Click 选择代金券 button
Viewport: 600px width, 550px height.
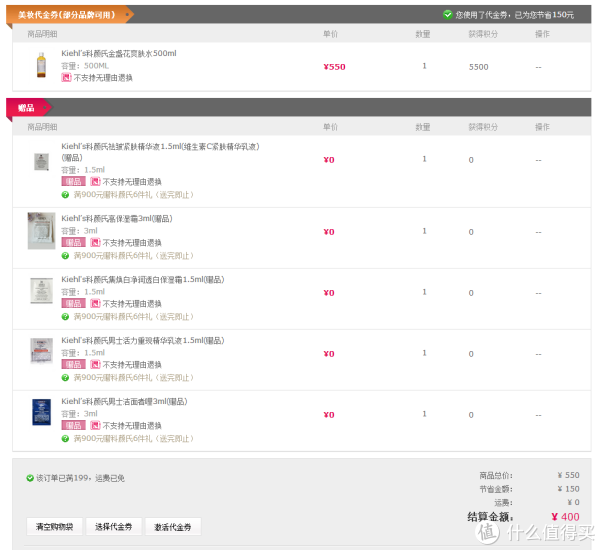coord(114,527)
